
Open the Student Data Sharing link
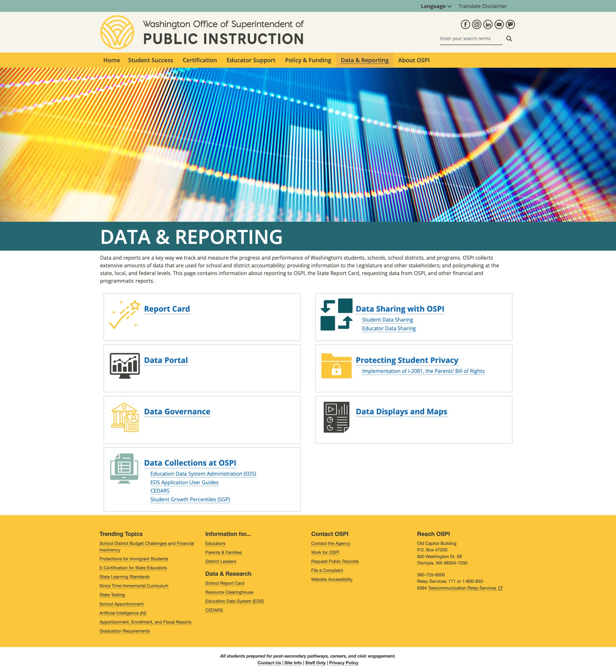pyautogui.click(x=387, y=320)
